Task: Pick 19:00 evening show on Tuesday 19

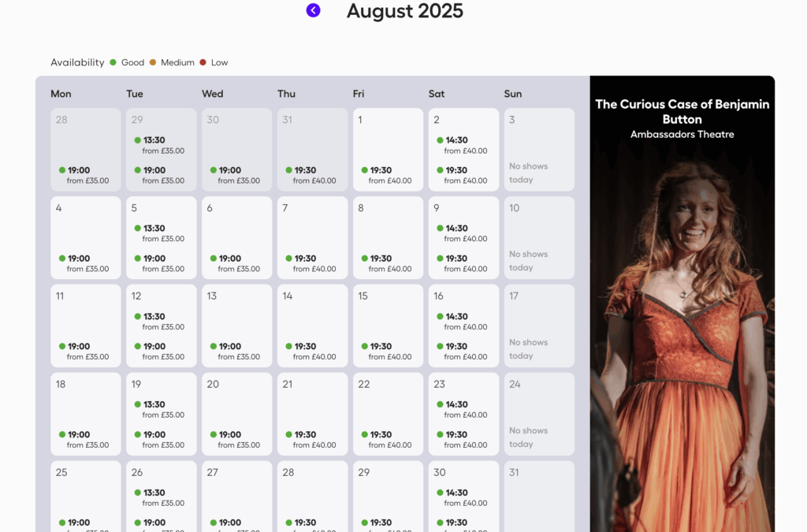Action: point(159,439)
